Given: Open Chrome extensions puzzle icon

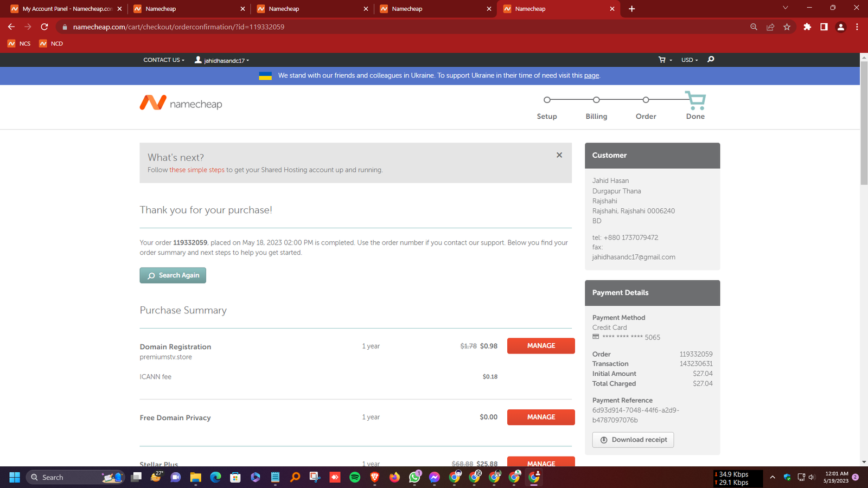Looking at the screenshot, I should click(x=807, y=27).
